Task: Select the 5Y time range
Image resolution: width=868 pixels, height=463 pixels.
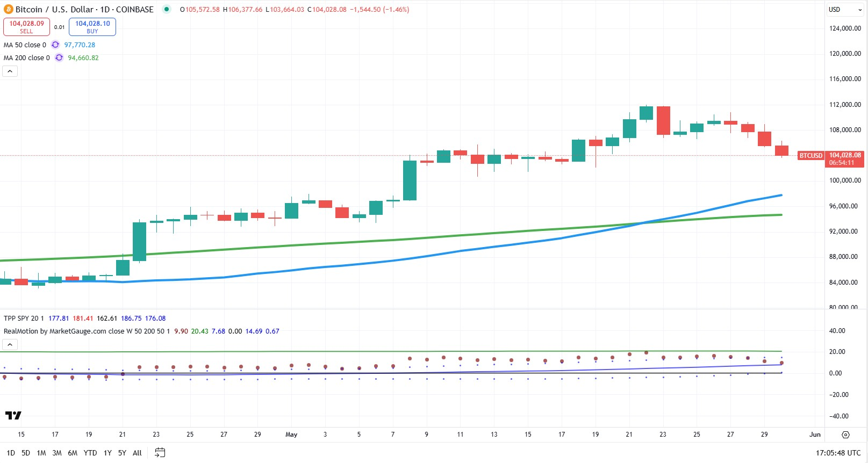Action: tap(122, 453)
